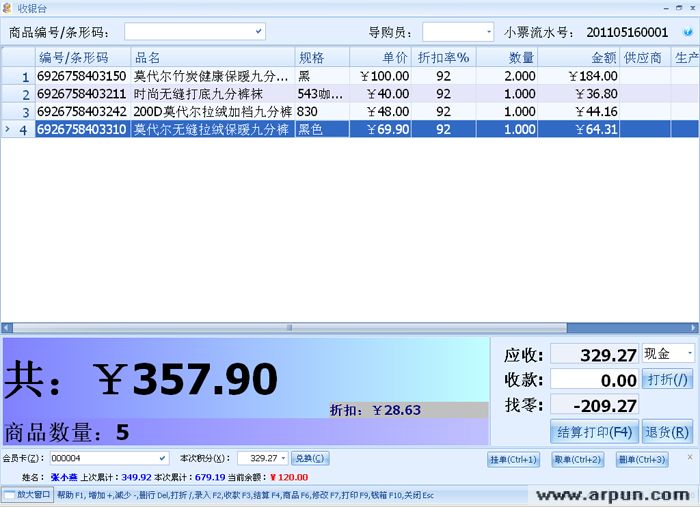Click product name 莫代尔无缝拉绒保暖九分裤

click(x=212, y=129)
